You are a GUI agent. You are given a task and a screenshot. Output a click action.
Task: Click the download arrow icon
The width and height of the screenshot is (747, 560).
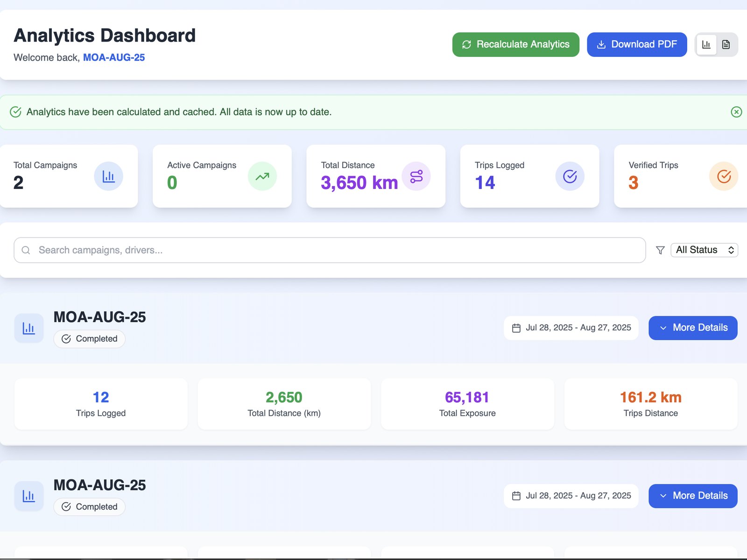601,44
